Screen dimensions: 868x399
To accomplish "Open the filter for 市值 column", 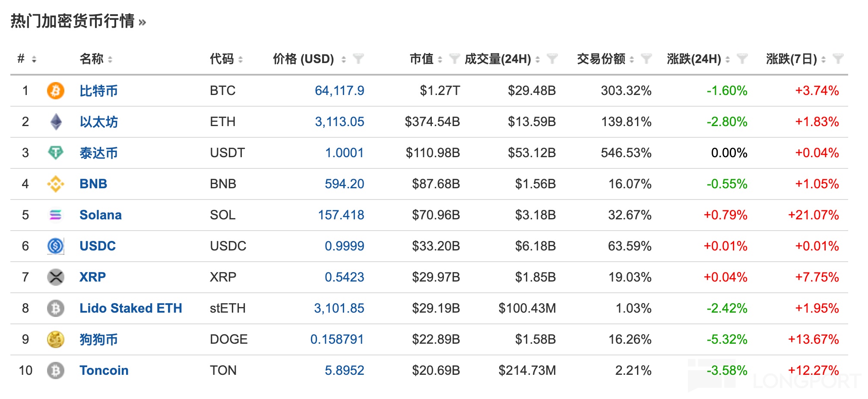I will 454,59.
